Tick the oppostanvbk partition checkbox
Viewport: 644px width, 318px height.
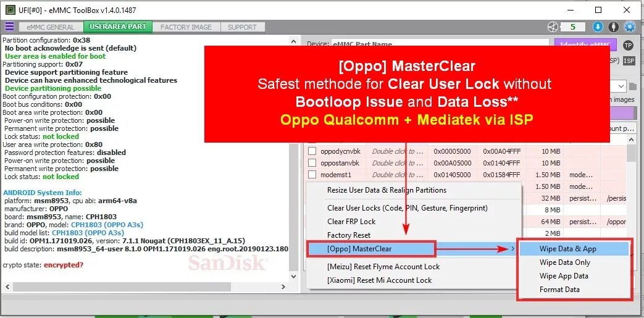point(312,163)
